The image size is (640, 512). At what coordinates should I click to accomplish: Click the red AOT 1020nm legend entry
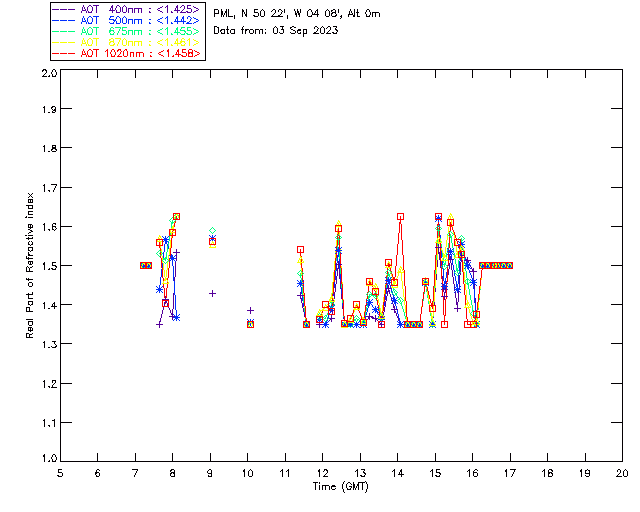coord(127,53)
